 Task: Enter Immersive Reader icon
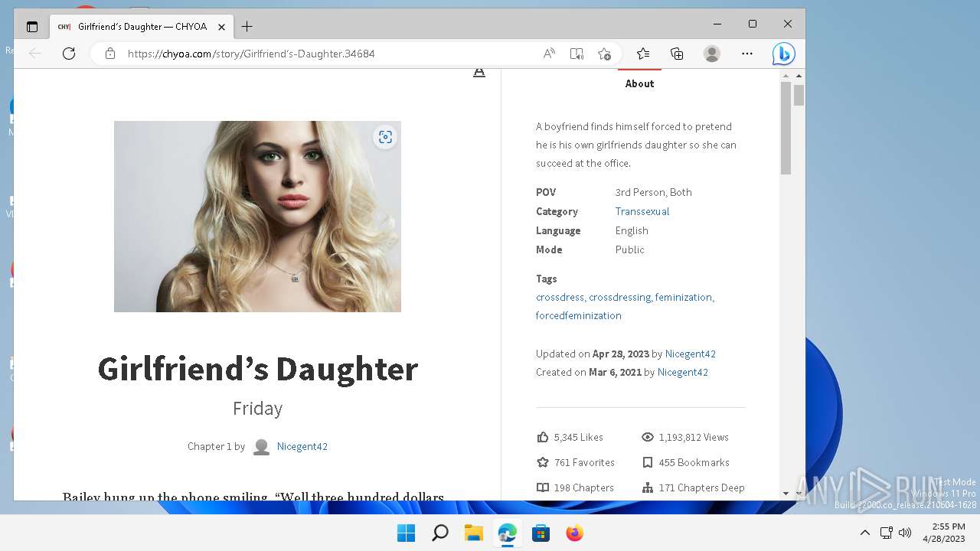coord(577,54)
